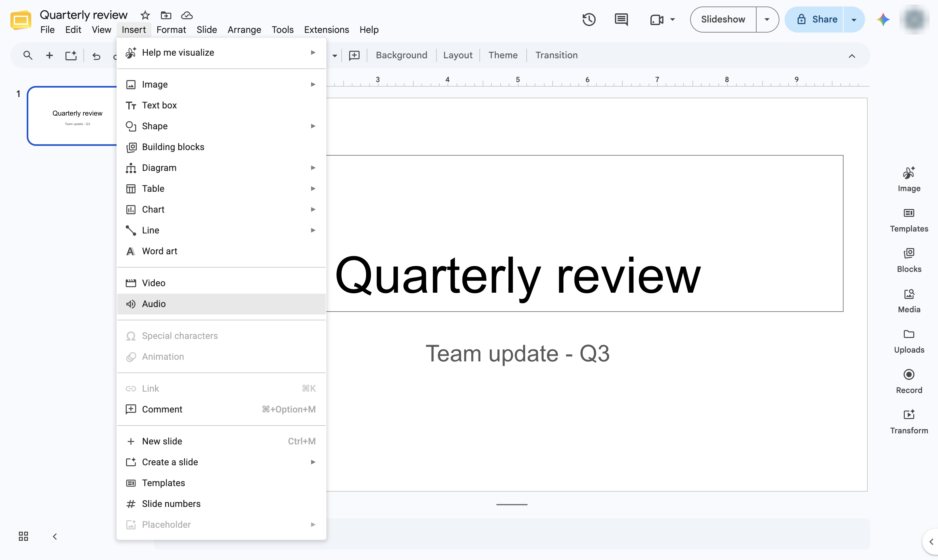Open Templates in the right side panel

click(x=909, y=220)
